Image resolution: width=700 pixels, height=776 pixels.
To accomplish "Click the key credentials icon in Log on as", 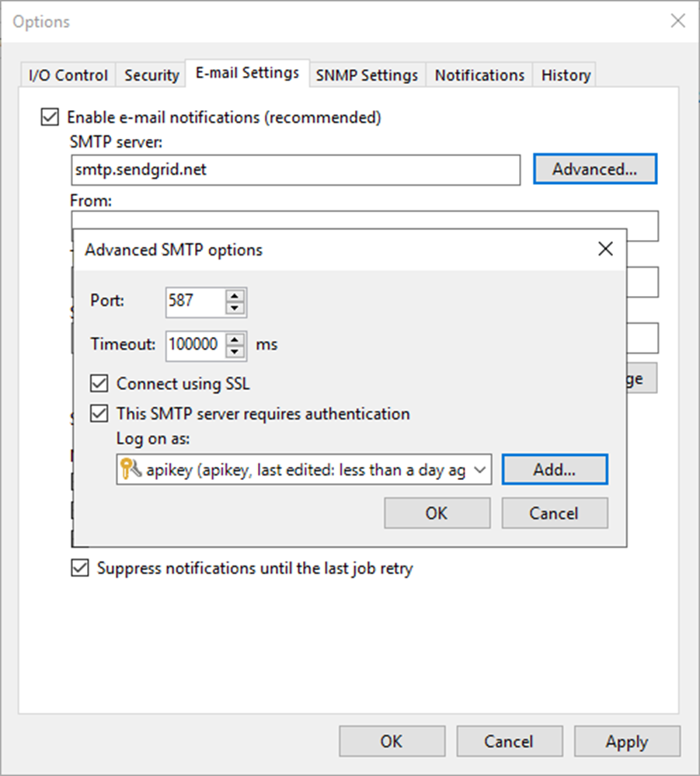I will point(131,468).
